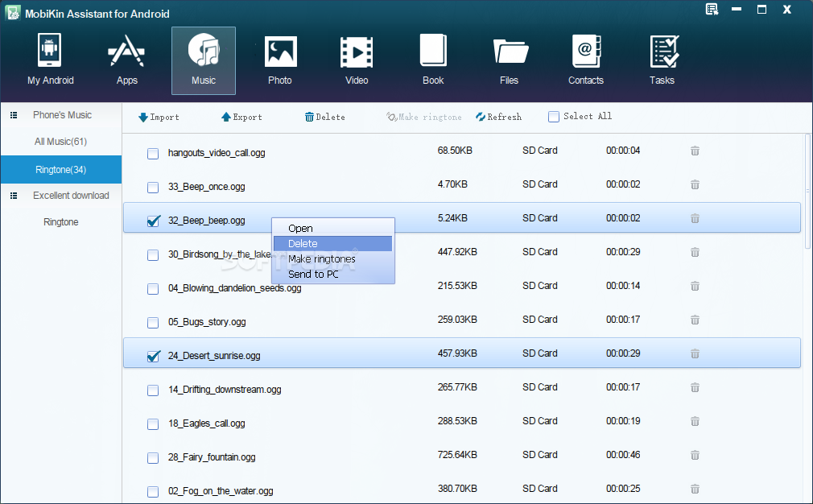Click trash icon for 02_Fog_on_the_water.ogg
Screen dimensions: 813x504
[695, 489]
